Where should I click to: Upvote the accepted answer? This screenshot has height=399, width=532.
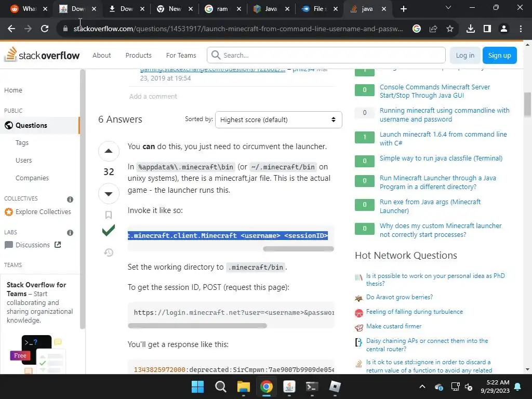coord(109,151)
